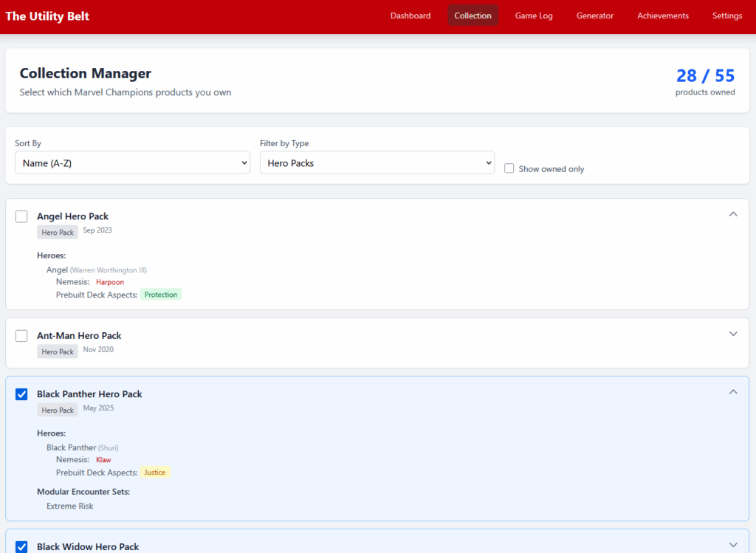The height and width of the screenshot is (553, 756).
Task: Expand the Black Widow Hero Pack chevron
Action: (x=733, y=545)
